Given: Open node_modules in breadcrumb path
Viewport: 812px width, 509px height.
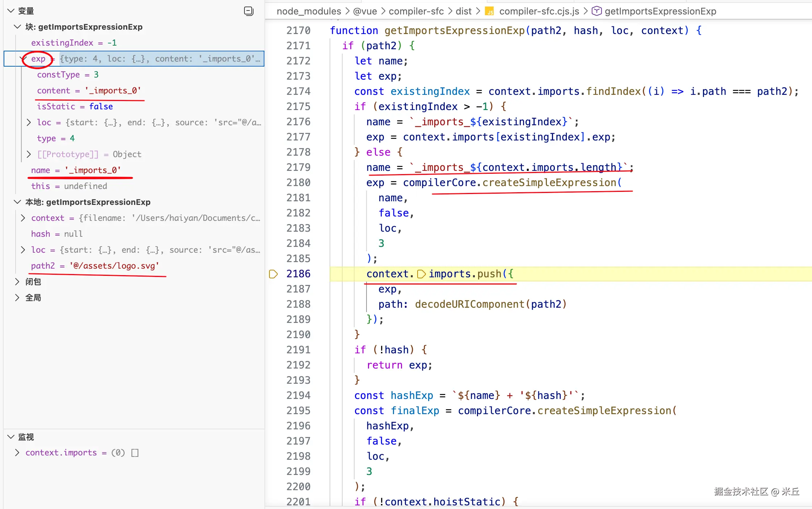Looking at the screenshot, I should point(309,12).
